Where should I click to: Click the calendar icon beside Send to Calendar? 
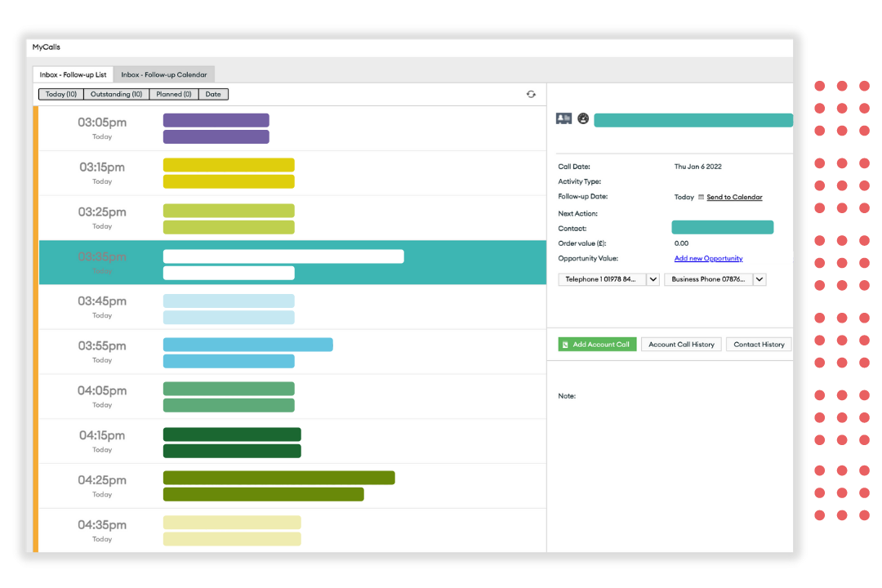coord(701,198)
